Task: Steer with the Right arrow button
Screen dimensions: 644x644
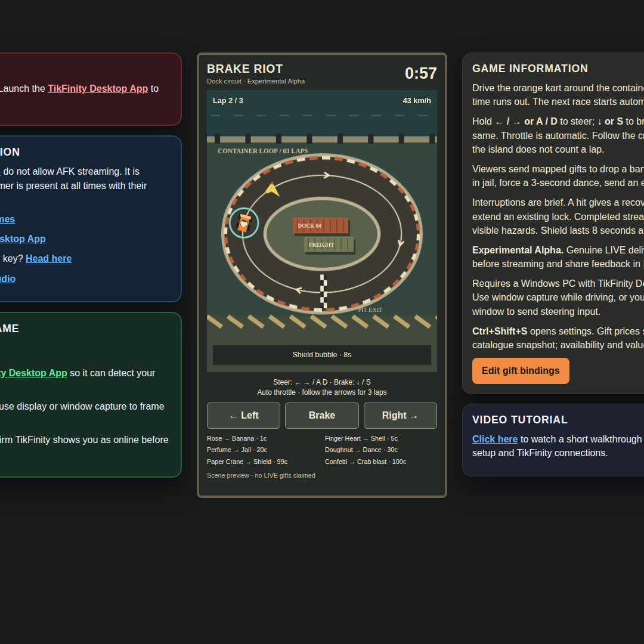Action: (400, 415)
